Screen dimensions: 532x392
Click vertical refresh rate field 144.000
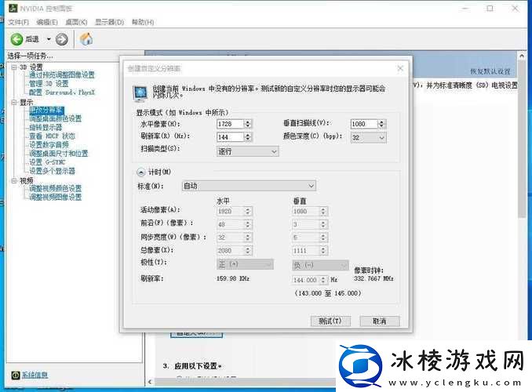pyautogui.click(x=306, y=280)
